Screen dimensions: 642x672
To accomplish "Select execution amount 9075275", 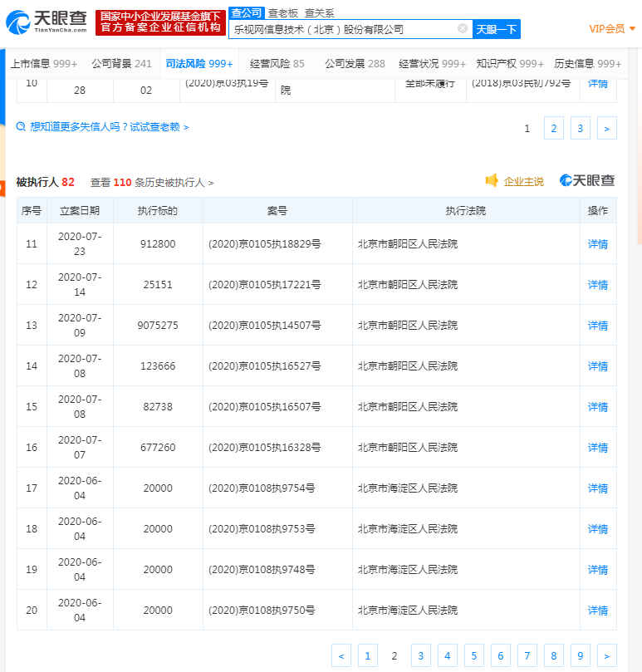I will [158, 326].
